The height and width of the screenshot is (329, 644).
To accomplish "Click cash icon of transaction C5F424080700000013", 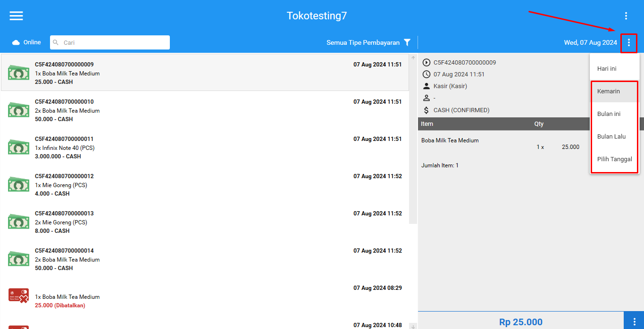I will click(18, 222).
